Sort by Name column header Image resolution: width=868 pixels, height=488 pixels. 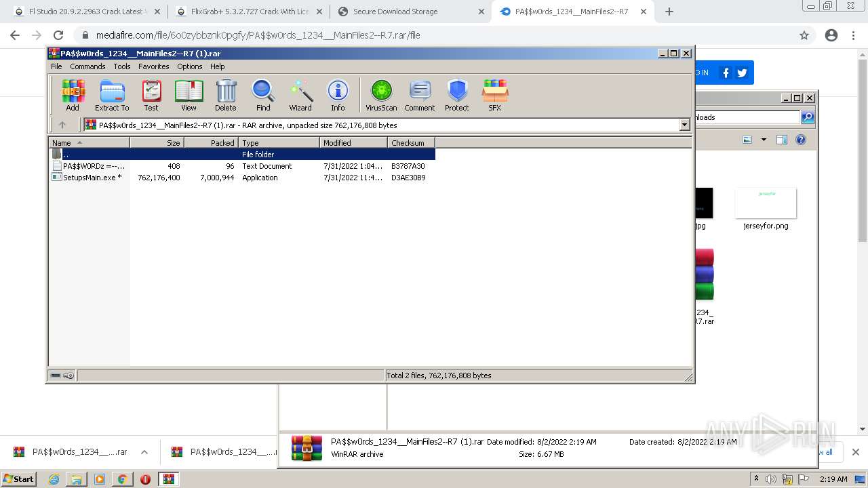click(x=89, y=142)
